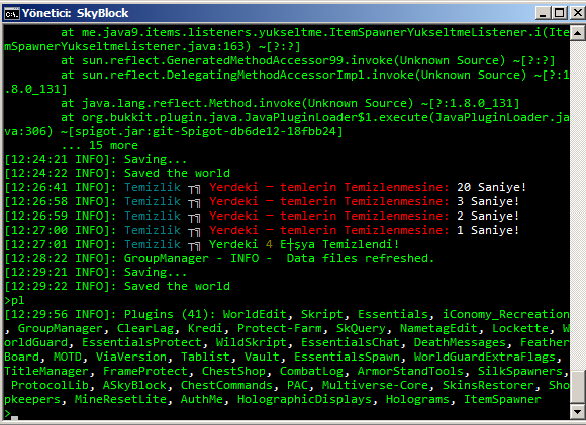Screen dimensions: 586x425
Task: Click the 'ASkyBlock' plugin name
Action: [x=135, y=385]
